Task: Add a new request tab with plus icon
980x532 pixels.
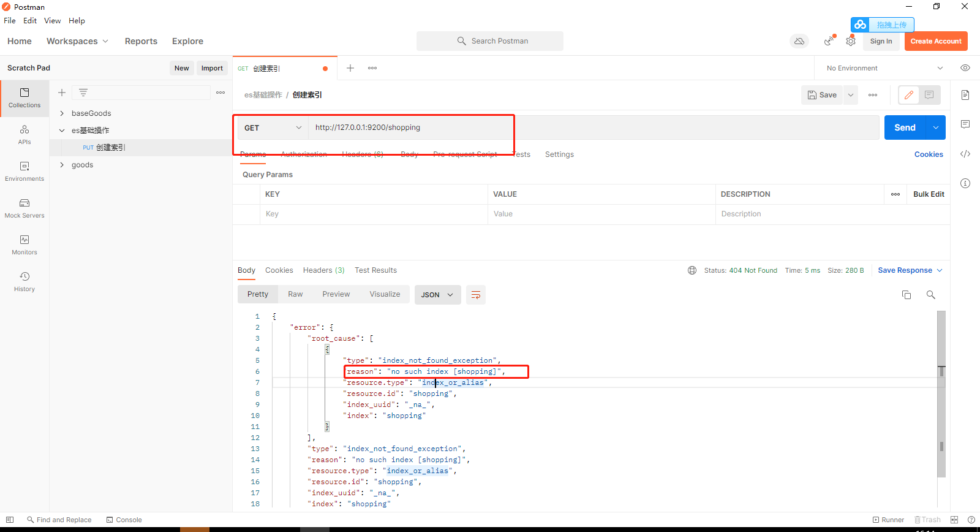Action: 350,68
